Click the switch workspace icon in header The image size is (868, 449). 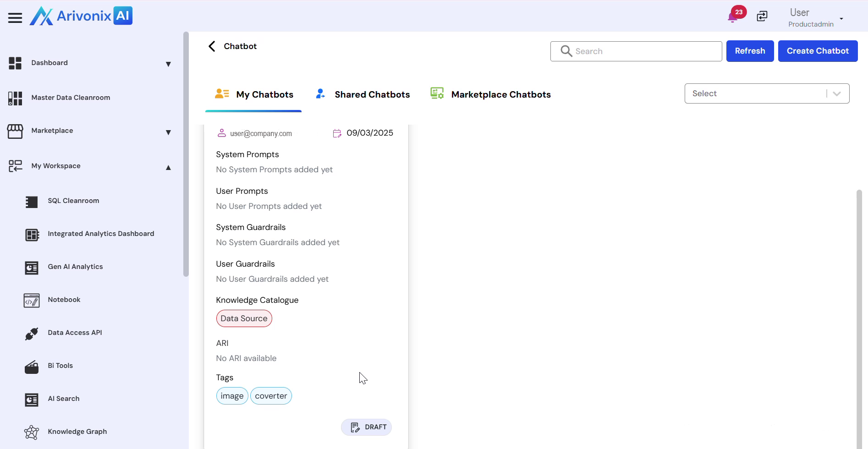[762, 16]
